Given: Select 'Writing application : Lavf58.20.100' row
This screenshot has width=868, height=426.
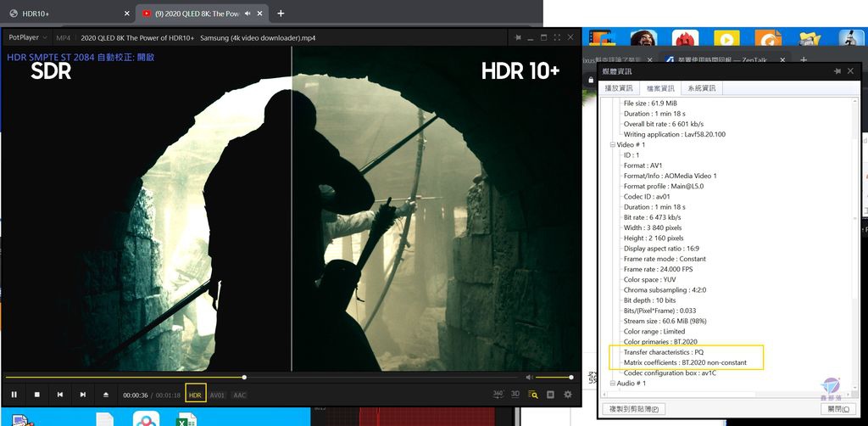Looking at the screenshot, I should tap(674, 134).
